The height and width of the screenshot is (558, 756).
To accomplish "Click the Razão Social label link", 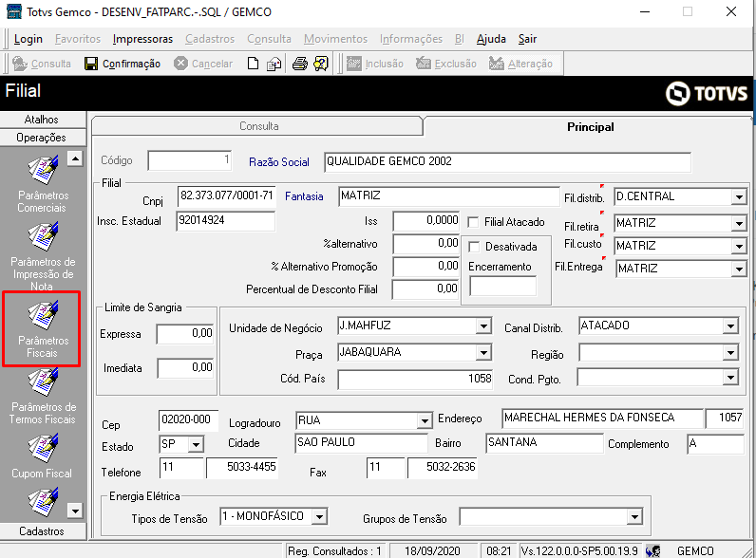I will [278, 162].
